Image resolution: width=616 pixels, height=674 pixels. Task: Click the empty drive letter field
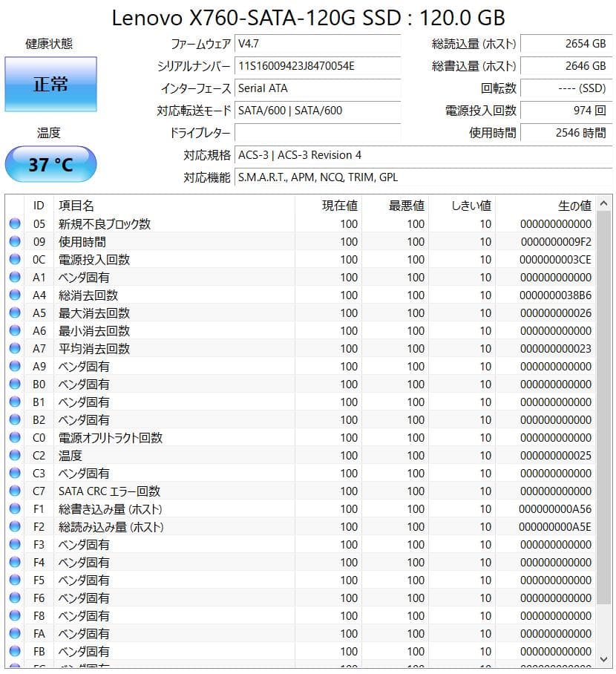317,133
